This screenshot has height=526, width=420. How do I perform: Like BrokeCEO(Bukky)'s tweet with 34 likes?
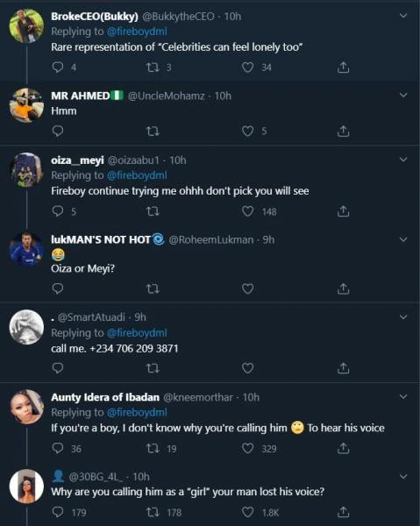[247, 68]
